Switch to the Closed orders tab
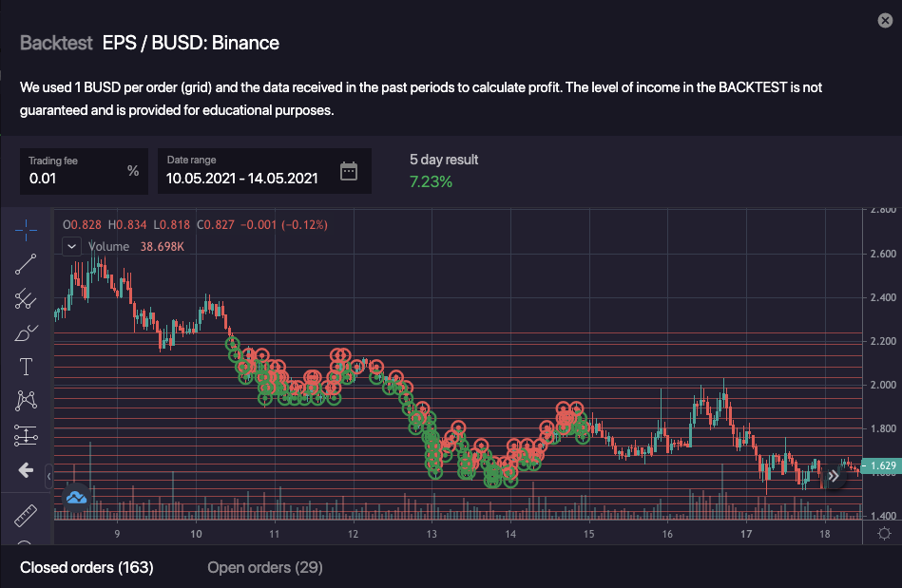 [86, 568]
